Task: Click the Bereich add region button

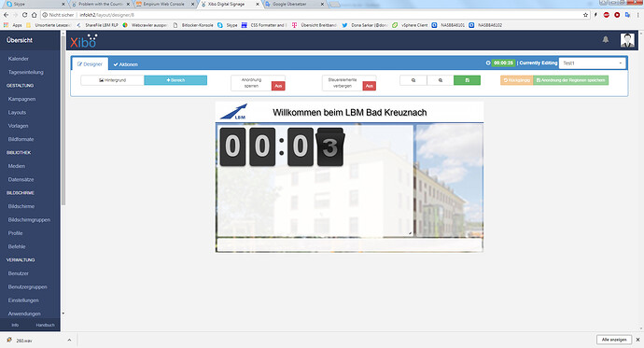Action: tap(175, 80)
